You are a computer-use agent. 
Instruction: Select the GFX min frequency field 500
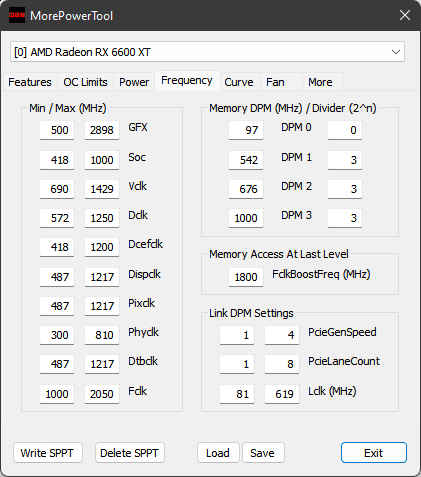tap(57, 130)
